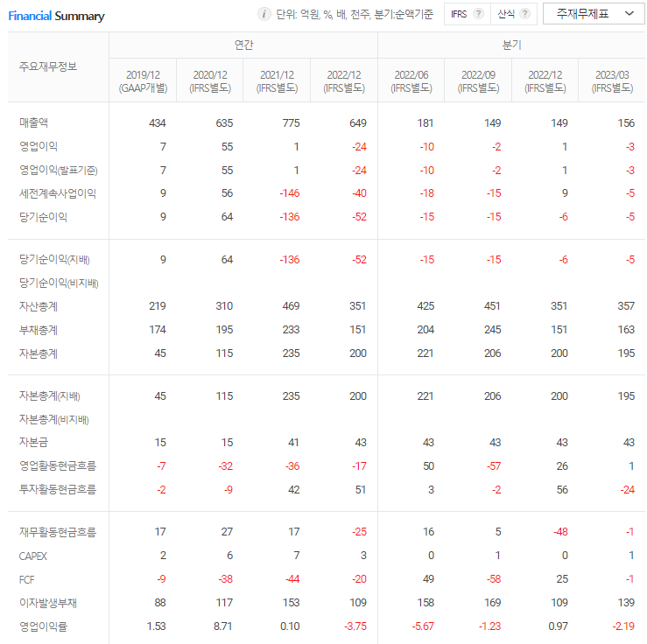The image size is (647, 644).
Task: Click 세전계속사업이익 value -146 for 2021/12
Action: 289,193
